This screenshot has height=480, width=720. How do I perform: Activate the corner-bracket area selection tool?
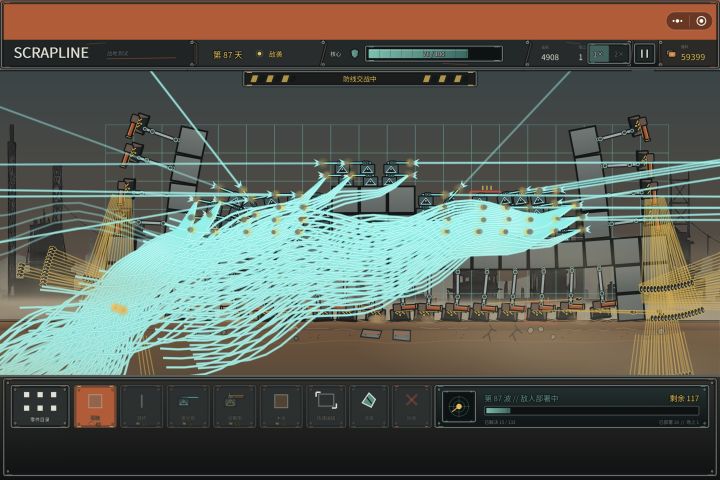coord(326,407)
